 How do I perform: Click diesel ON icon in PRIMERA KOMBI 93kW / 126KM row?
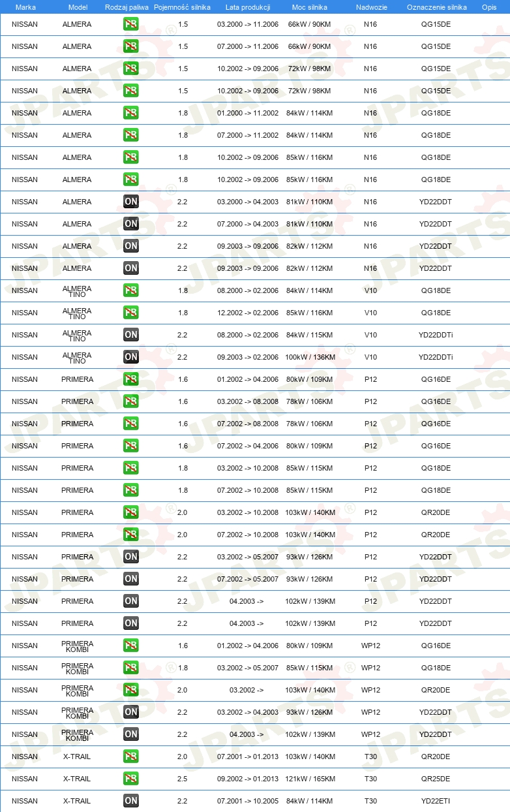[131, 712]
